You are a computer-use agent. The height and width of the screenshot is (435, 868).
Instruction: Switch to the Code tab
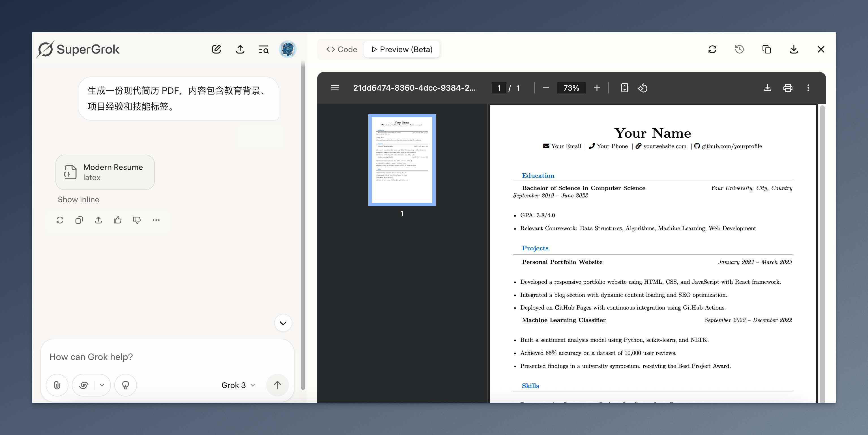tap(342, 50)
